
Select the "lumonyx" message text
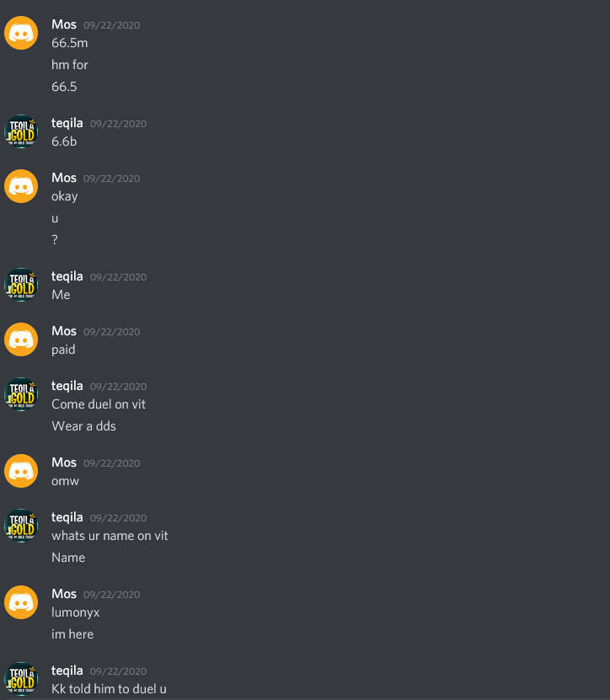pos(76,612)
